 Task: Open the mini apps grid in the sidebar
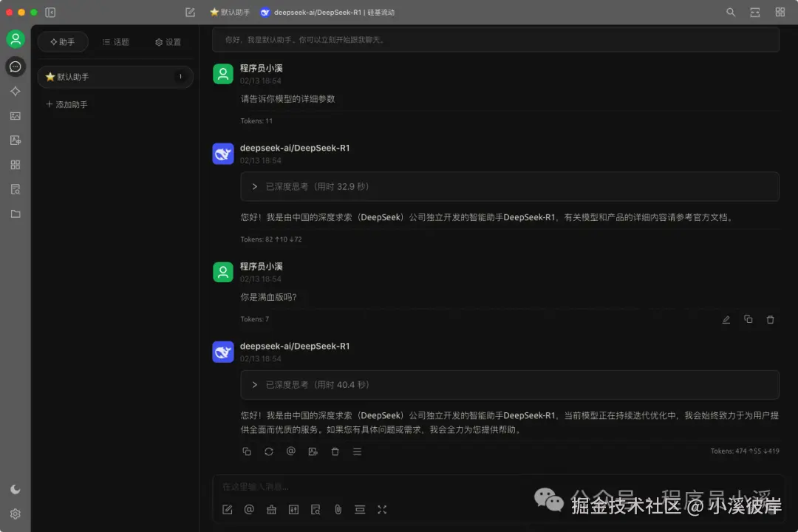point(15,165)
